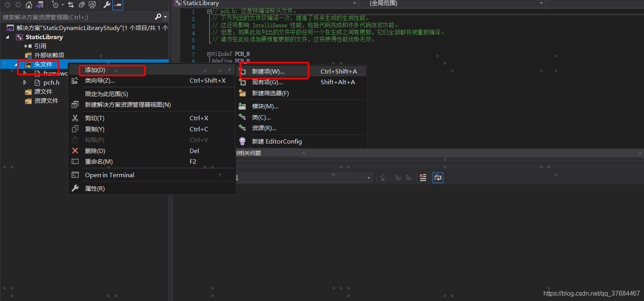Collapse the #ifndef PCH_H block

(209, 54)
